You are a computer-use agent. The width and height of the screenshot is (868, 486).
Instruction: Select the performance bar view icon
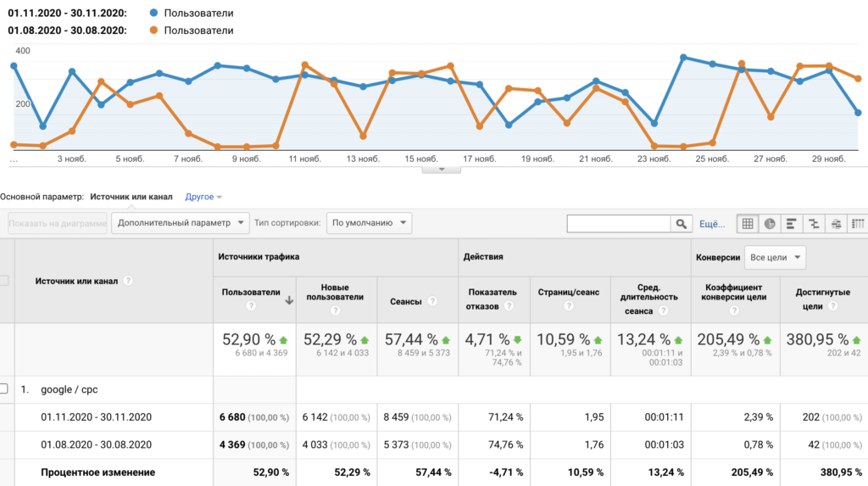click(x=792, y=224)
